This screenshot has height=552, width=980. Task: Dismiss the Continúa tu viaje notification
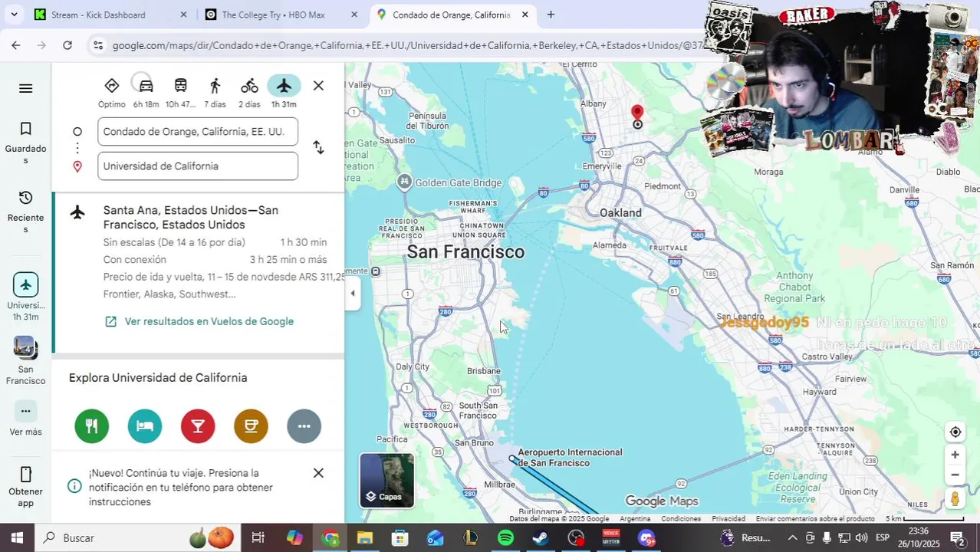[318, 473]
